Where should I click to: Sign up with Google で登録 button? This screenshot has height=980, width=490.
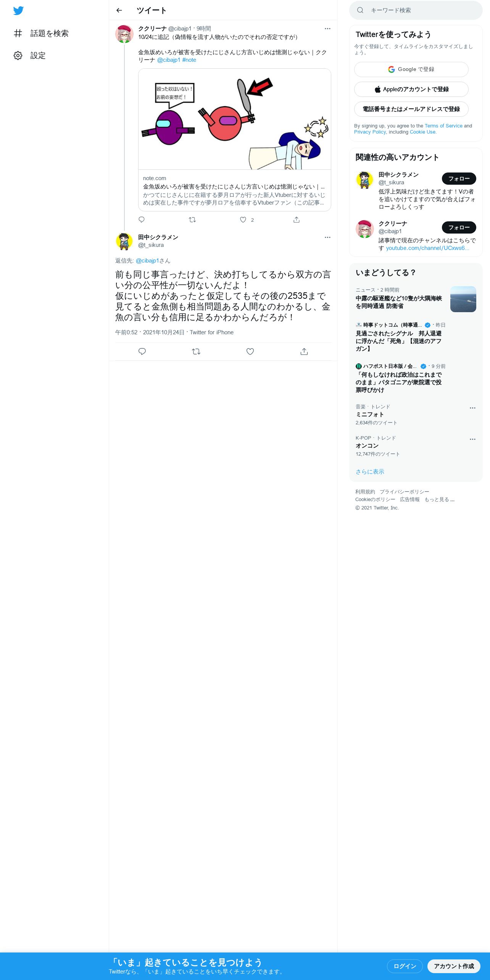coord(411,69)
